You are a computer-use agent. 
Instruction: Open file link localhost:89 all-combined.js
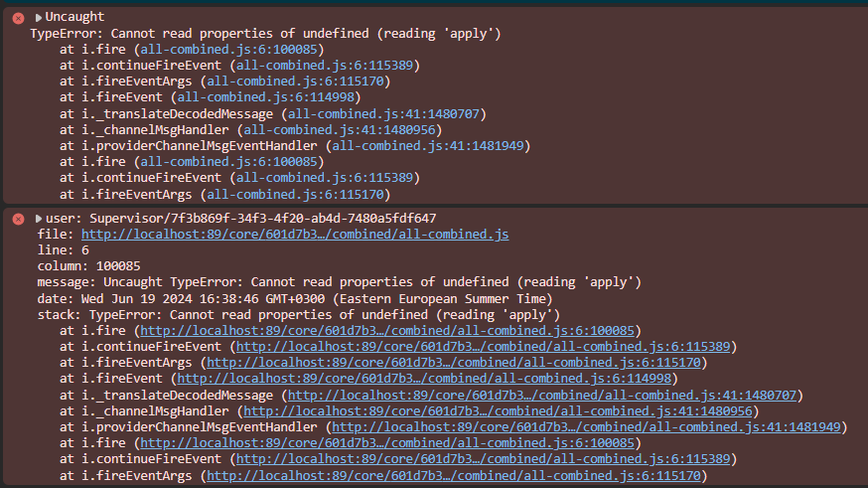click(295, 235)
